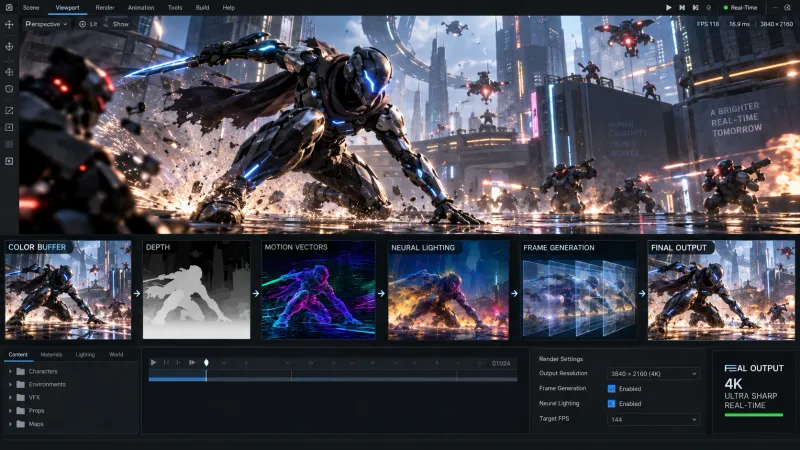Click the 16.9 ms frame time readout

(x=739, y=24)
